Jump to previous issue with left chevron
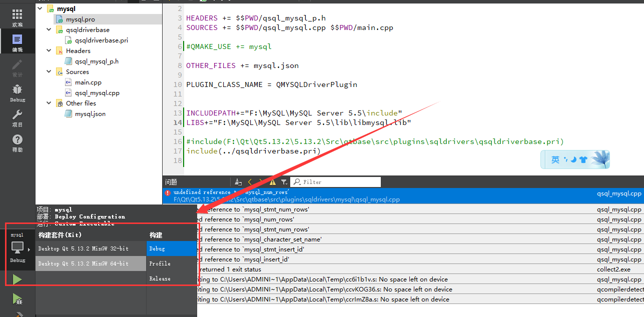The image size is (644, 317). point(250,181)
